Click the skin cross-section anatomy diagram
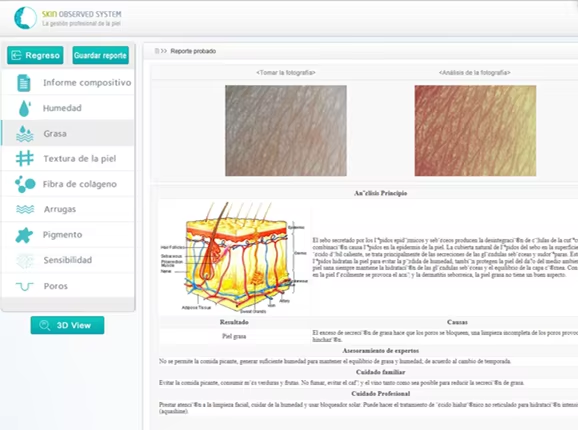This screenshot has height=430, width=578. 234,257
